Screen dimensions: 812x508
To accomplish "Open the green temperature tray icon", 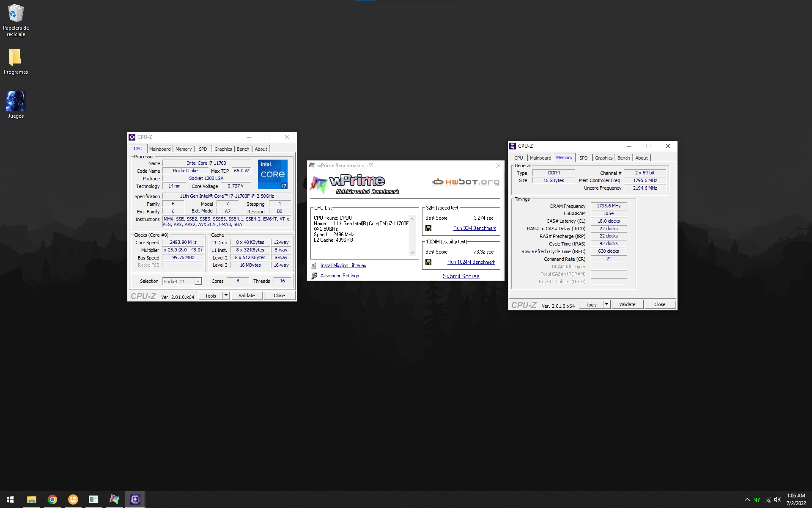I will (x=757, y=500).
